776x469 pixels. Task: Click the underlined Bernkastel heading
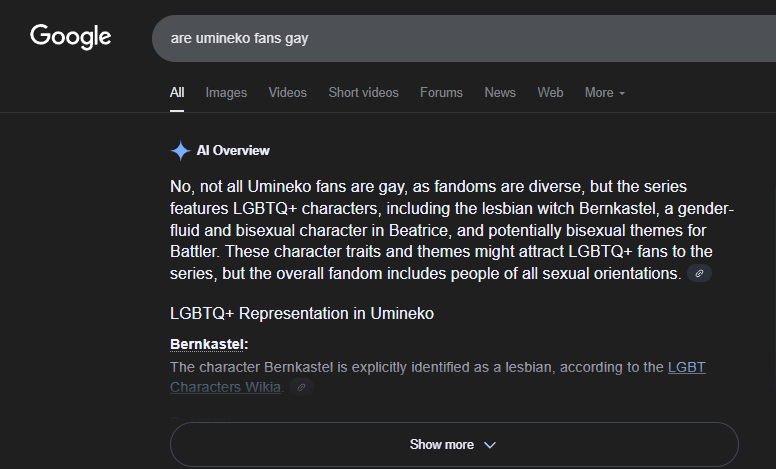pos(208,344)
